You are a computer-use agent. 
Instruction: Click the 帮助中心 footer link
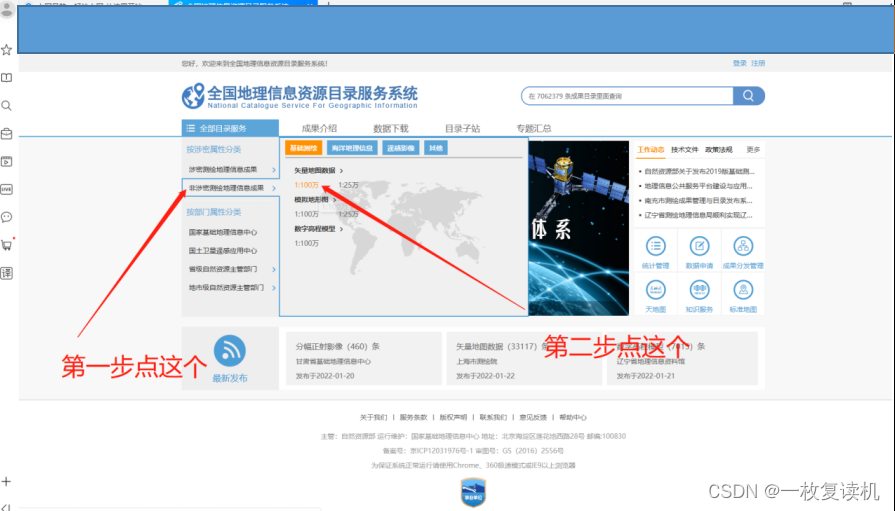pos(573,417)
